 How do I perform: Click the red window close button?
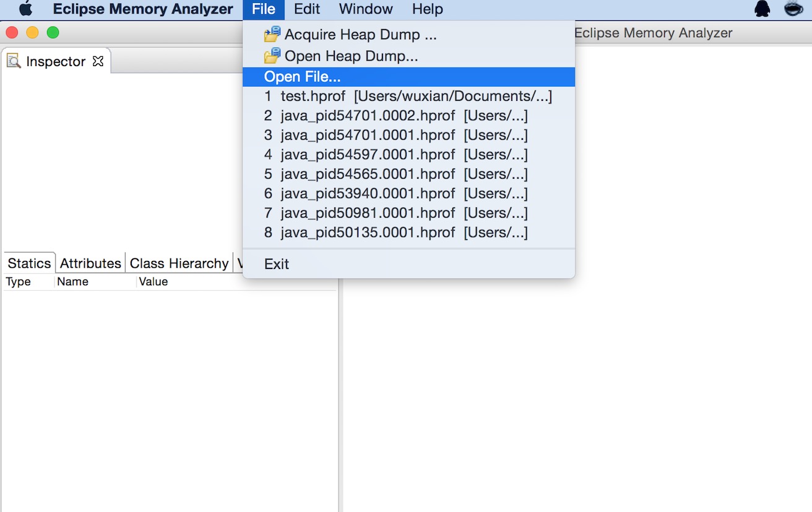12,33
